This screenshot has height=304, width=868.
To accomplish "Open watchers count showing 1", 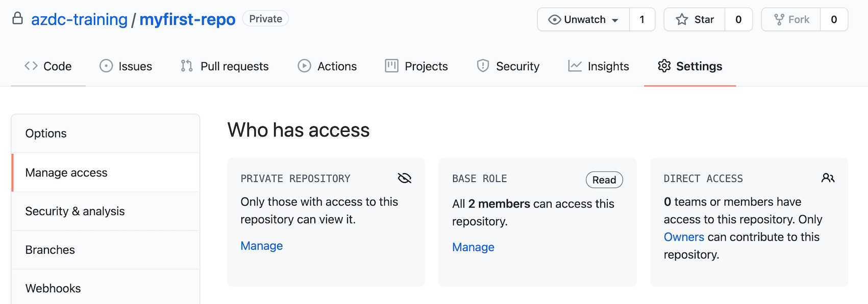I will pyautogui.click(x=642, y=19).
